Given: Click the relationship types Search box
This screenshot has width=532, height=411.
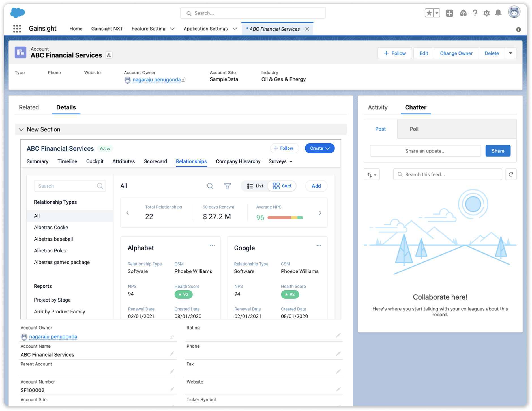Looking at the screenshot, I should click(70, 186).
